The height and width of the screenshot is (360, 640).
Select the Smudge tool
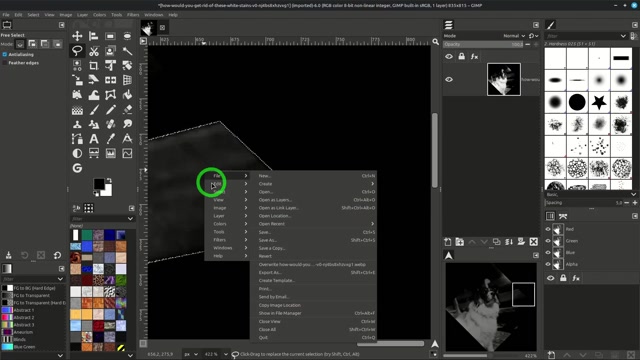(127, 124)
